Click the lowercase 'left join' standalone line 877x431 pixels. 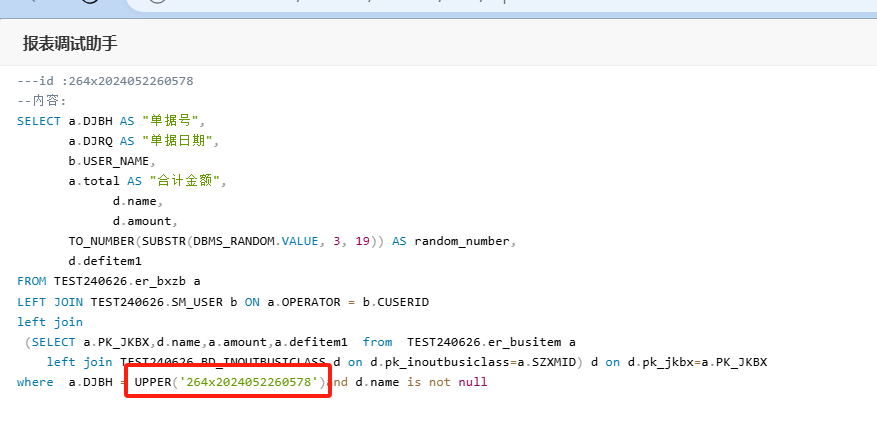tap(50, 322)
